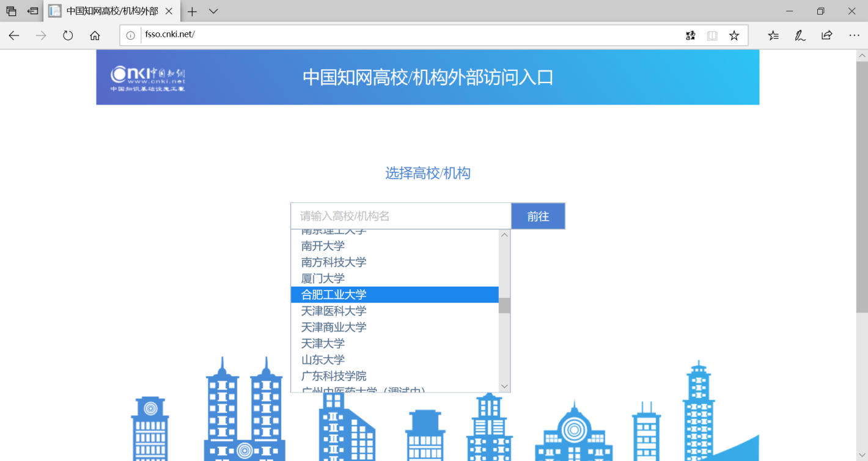Add notes with the pen icon
Image resolution: width=868 pixels, height=461 pixels.
(800, 35)
